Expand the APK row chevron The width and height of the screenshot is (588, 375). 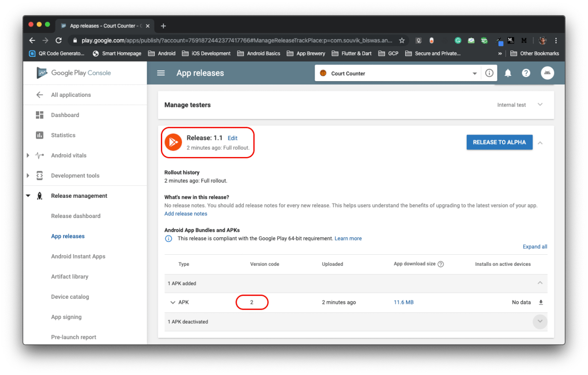click(173, 302)
